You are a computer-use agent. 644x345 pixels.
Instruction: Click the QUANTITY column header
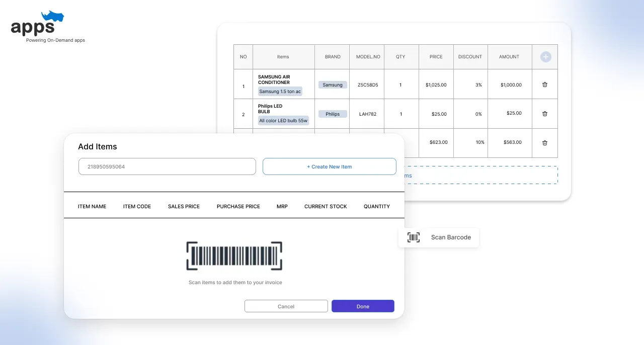point(377,206)
